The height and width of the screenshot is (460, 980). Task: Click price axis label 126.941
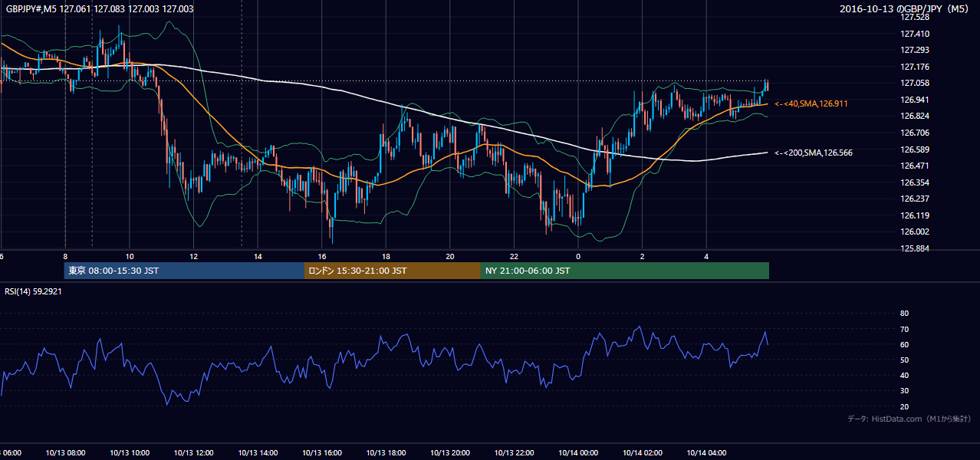point(915,100)
